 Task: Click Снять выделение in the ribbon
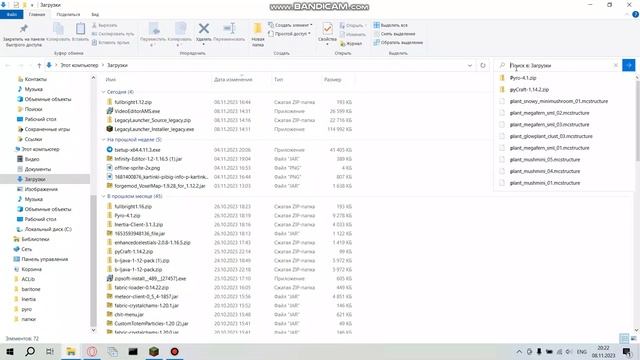[x=394, y=34]
